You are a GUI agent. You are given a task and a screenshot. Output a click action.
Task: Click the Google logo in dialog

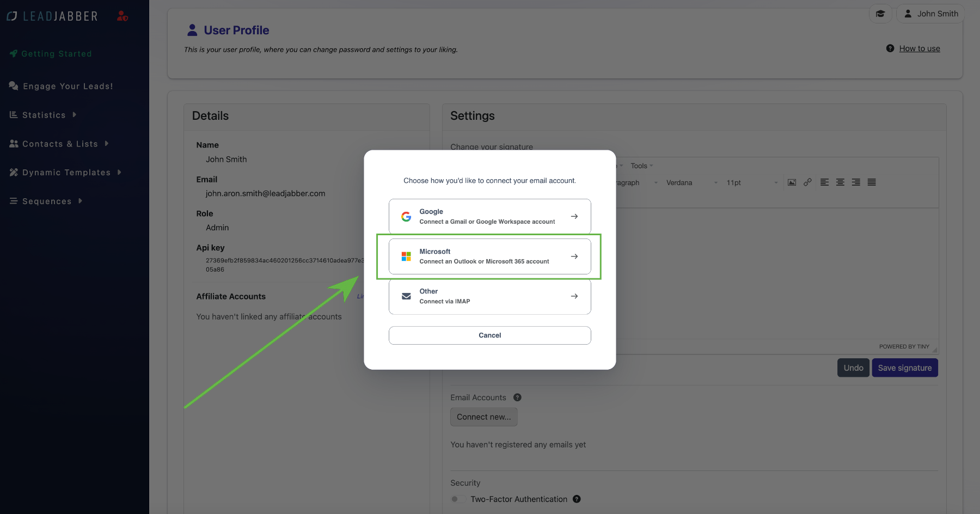click(406, 217)
